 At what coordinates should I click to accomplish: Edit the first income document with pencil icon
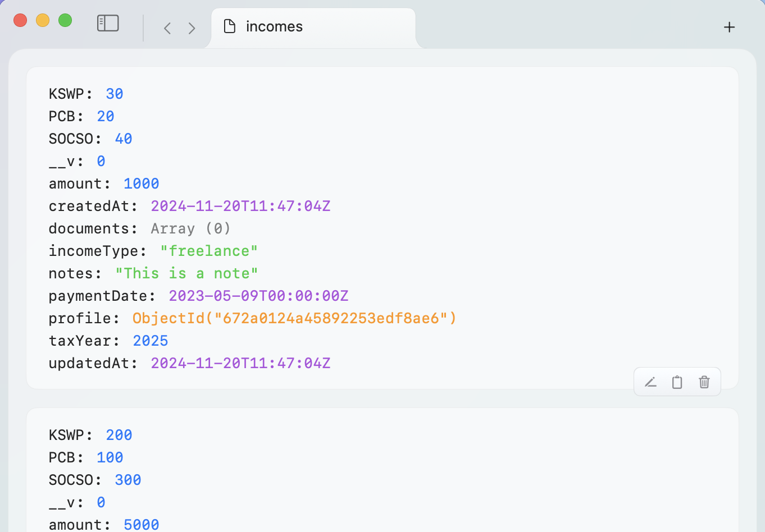pos(650,382)
